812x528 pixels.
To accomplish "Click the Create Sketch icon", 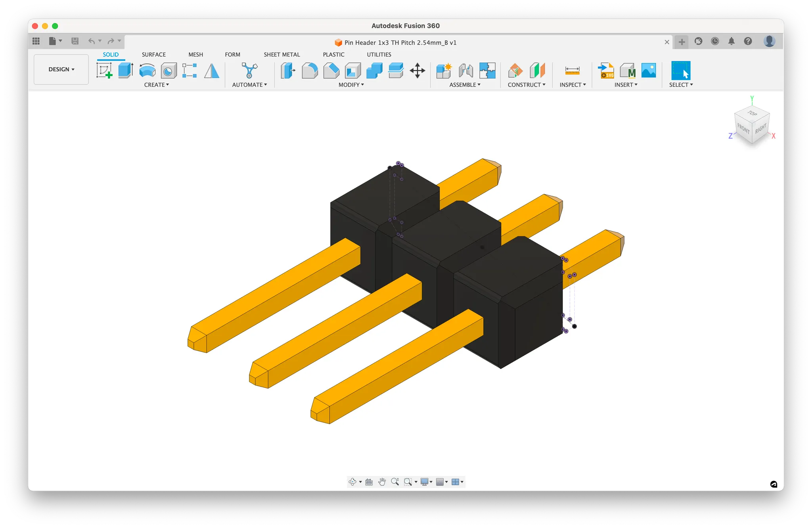I will [x=104, y=71].
